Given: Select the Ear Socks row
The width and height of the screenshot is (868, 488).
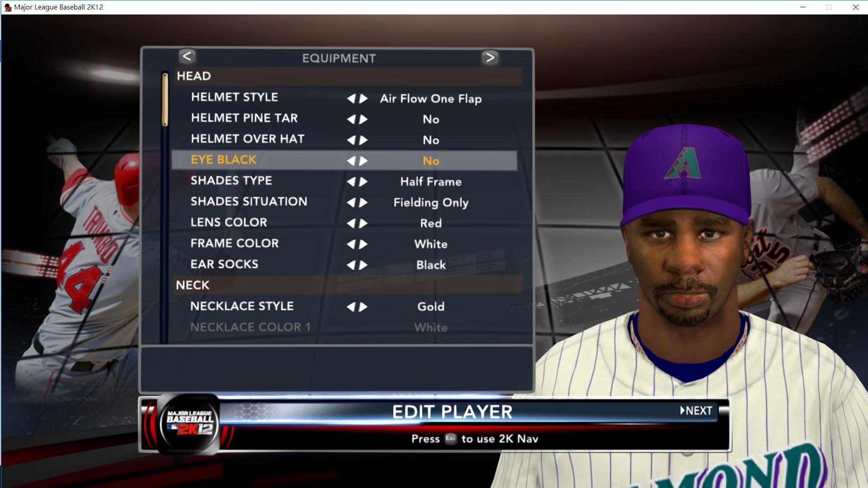Looking at the screenshot, I should point(344,264).
